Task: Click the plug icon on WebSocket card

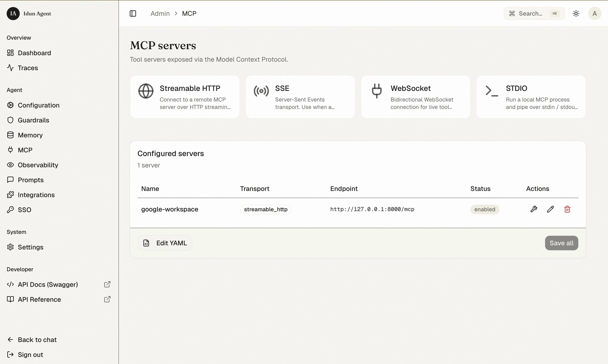Action: 377,91
